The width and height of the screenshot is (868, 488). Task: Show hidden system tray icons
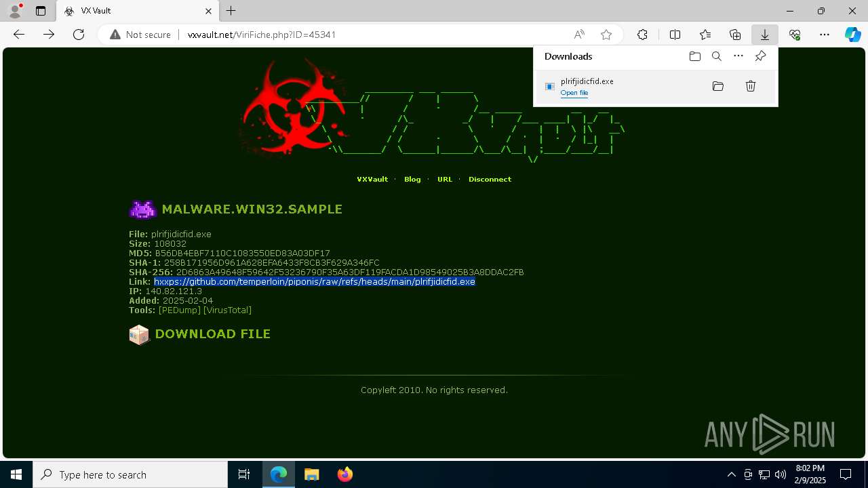pyautogui.click(x=731, y=474)
